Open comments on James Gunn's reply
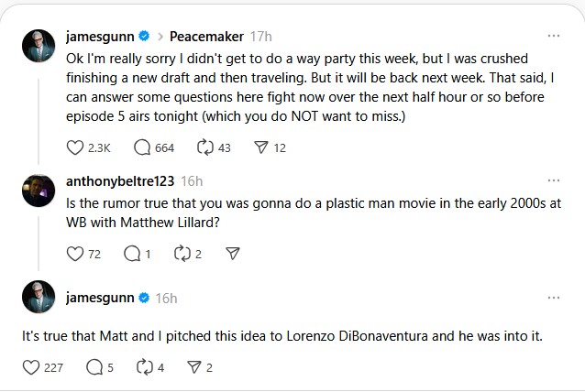The image size is (585, 392). click(x=94, y=367)
